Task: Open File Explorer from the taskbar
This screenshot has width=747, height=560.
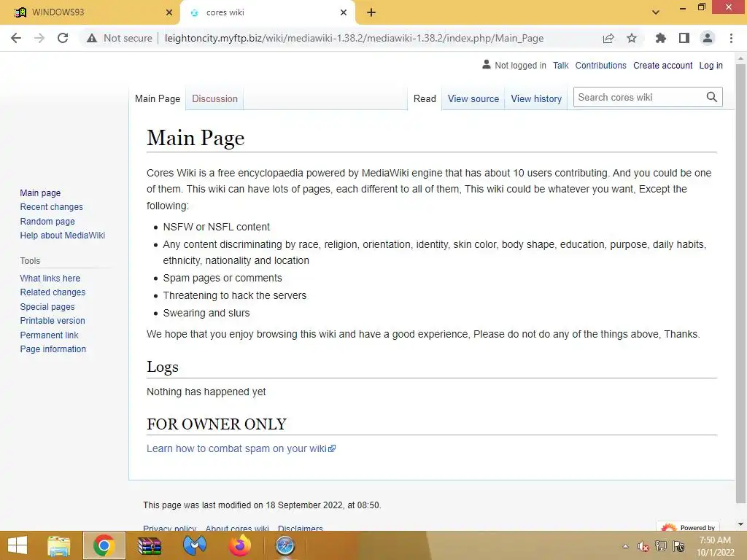Action: [59, 545]
